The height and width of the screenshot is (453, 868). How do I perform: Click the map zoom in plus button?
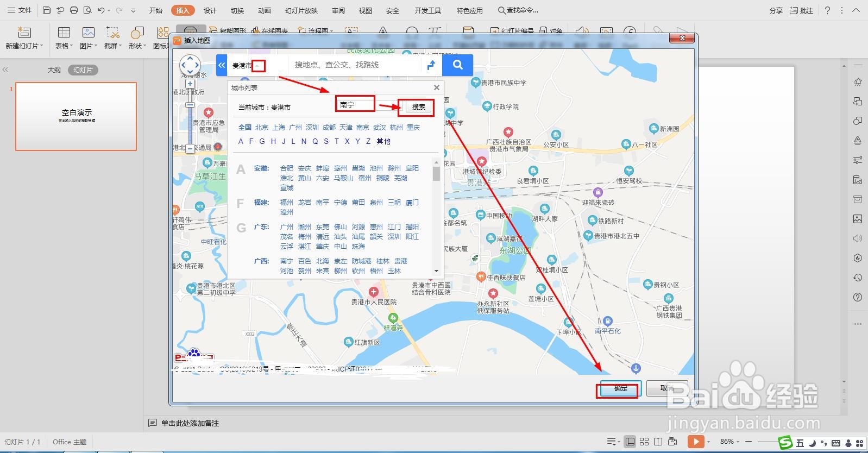[190, 84]
